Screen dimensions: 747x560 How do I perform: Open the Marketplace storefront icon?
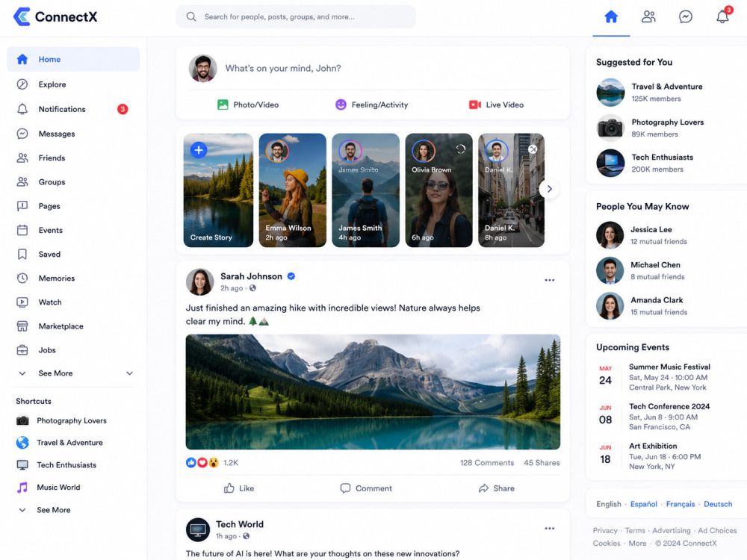[22, 326]
